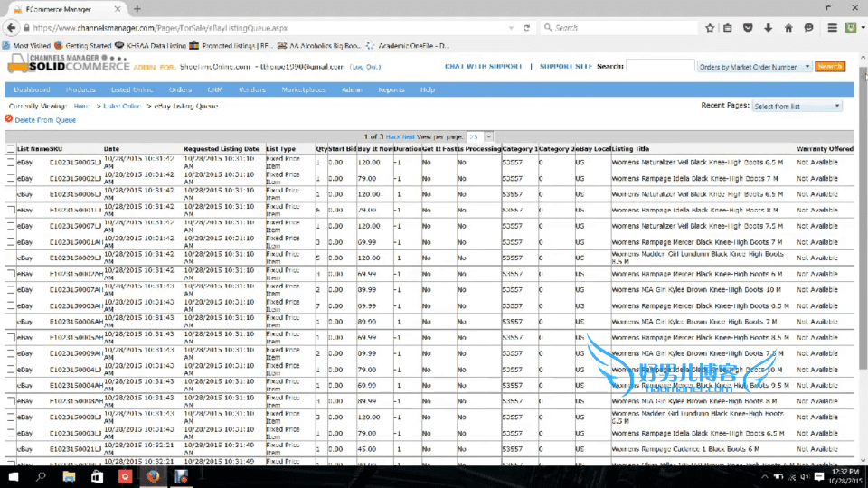Screen dimensions: 868x488
Task: Open the Academic OneFile bookmark
Action: 408,46
